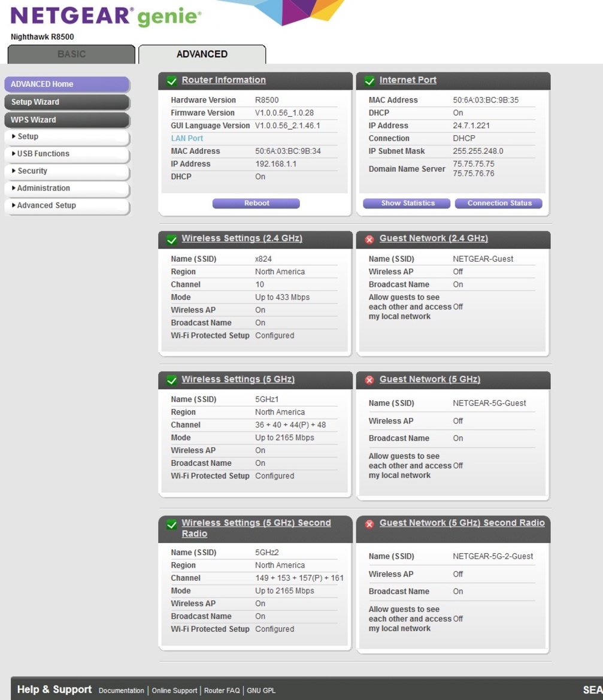
Task: Click the SSID value 5GHz2
Action: 267,553
